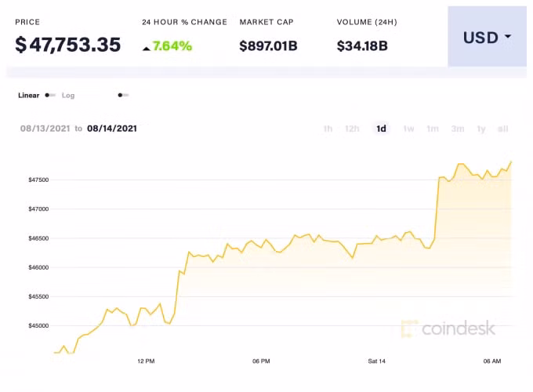Click the start date 08/13/2021
This screenshot has width=533, height=392.
click(45, 129)
